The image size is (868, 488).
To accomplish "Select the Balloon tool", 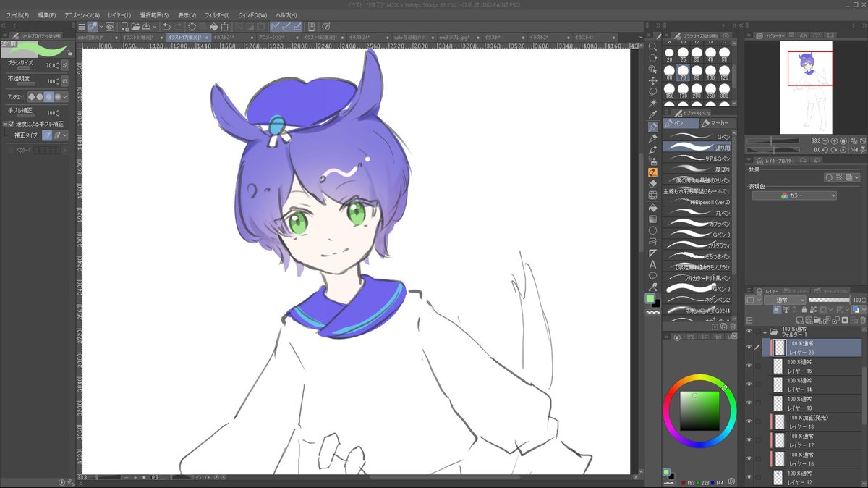I will pyautogui.click(x=652, y=276).
